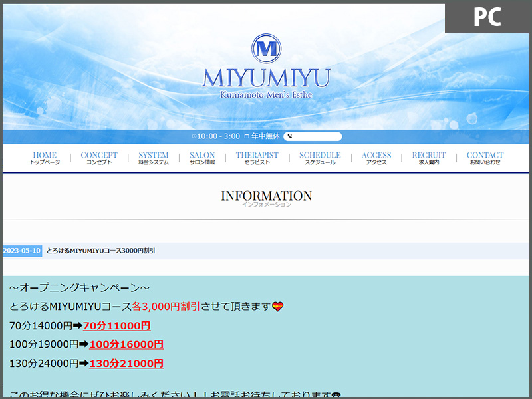Click the 130分21000円 discounted price text
The height and width of the screenshot is (399, 532).
[x=126, y=364]
